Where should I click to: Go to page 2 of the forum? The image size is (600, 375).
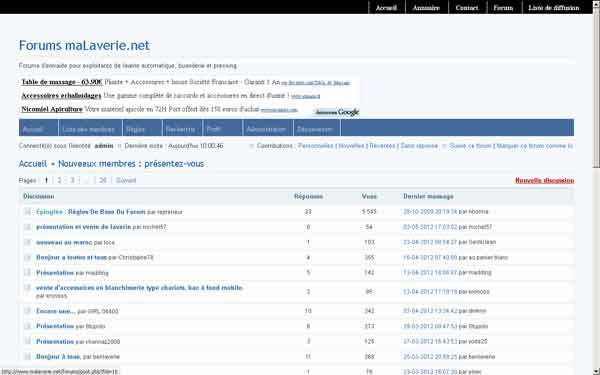click(x=59, y=181)
